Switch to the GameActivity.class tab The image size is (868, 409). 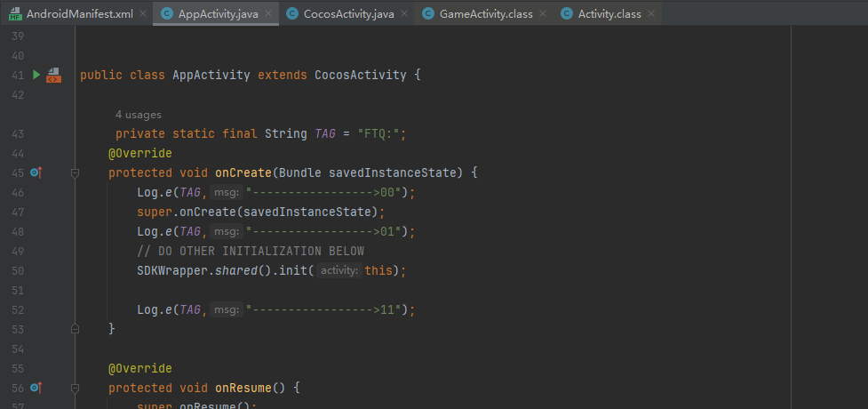[x=485, y=14]
